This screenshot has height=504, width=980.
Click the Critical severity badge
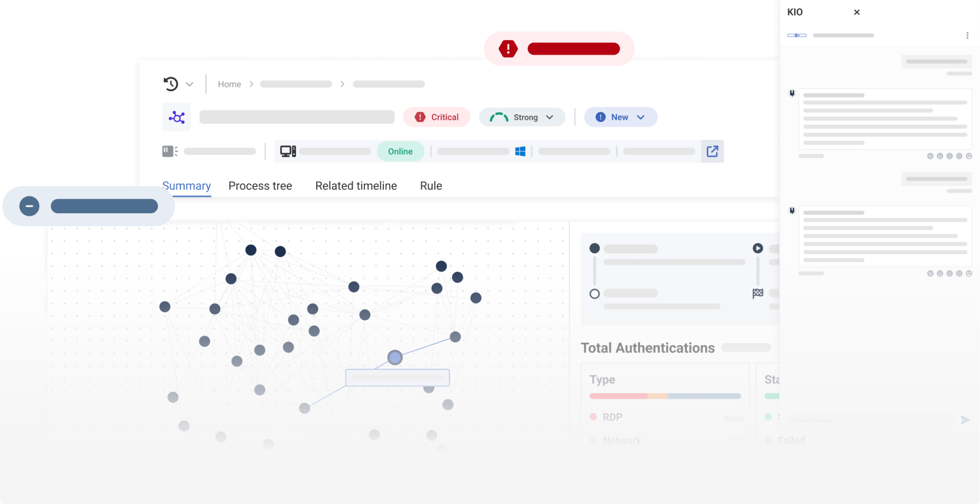pos(436,117)
